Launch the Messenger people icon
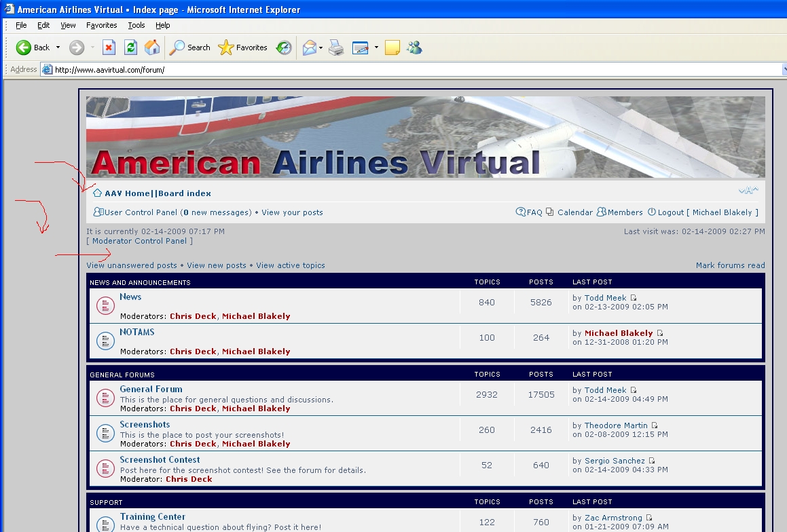The height and width of the screenshot is (532, 787). point(415,47)
